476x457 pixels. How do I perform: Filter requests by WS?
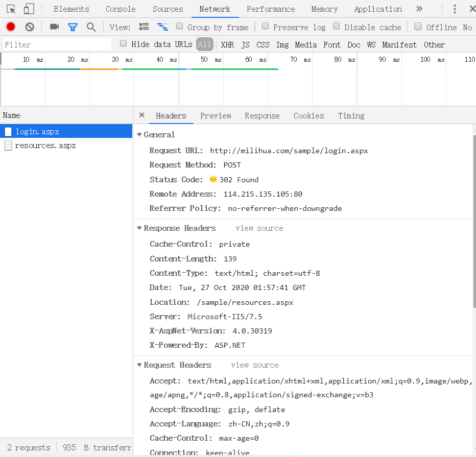371,45
